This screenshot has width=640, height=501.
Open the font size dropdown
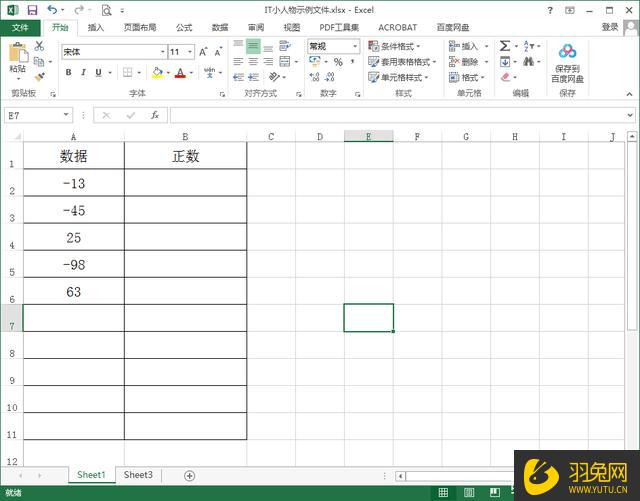click(190, 52)
